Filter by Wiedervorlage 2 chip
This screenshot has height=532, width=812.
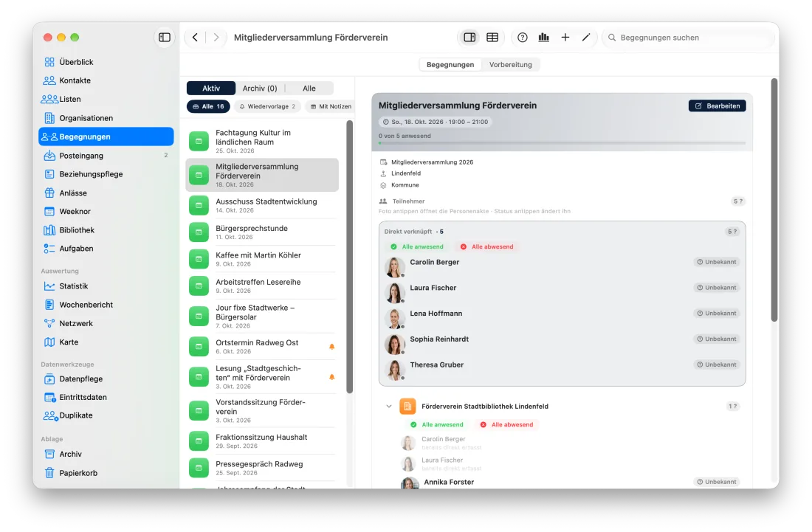(268, 106)
